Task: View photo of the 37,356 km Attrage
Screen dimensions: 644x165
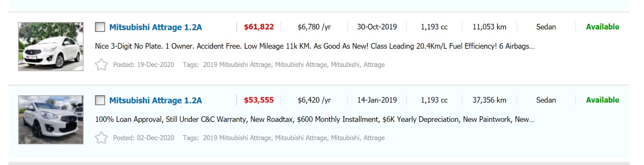Action: click(51, 120)
